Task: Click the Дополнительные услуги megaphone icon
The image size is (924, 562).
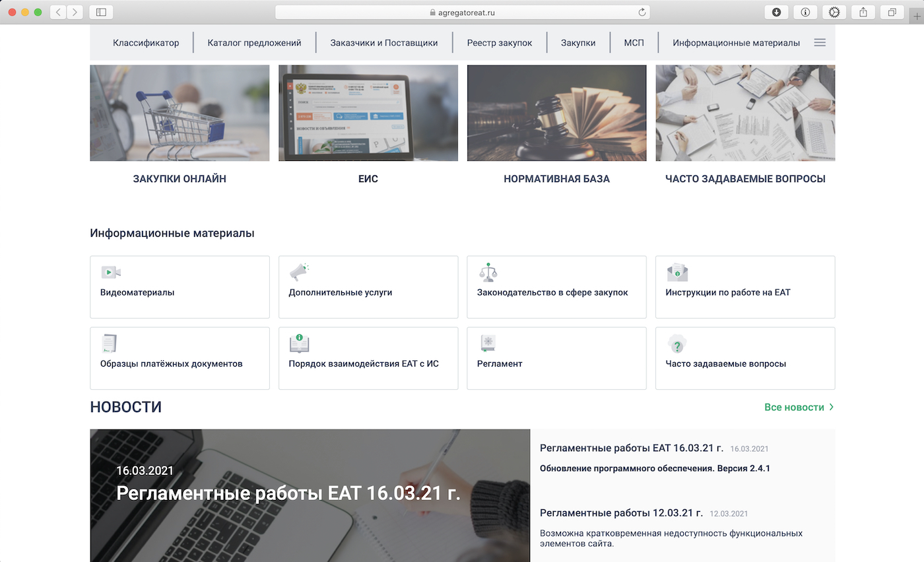Action: (299, 272)
